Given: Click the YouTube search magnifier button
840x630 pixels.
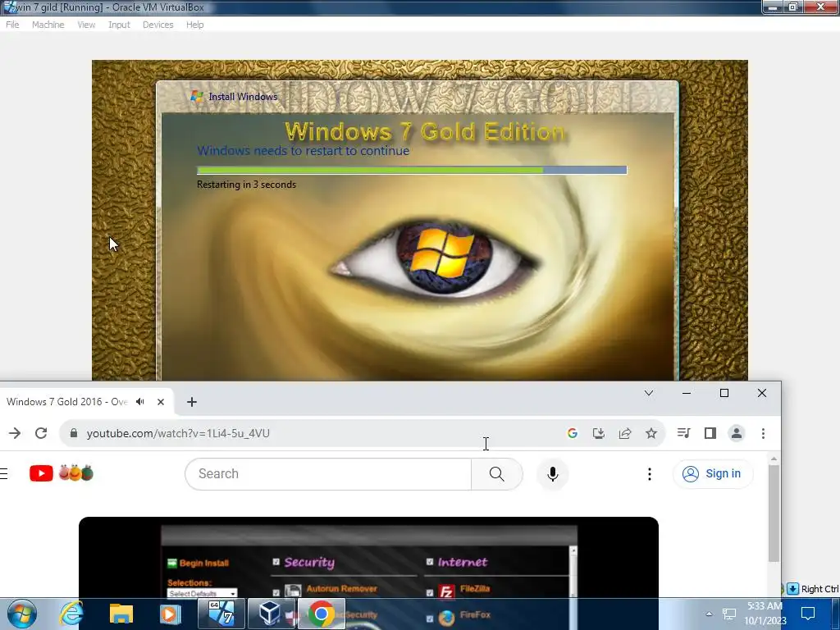Looking at the screenshot, I should click(x=496, y=473).
